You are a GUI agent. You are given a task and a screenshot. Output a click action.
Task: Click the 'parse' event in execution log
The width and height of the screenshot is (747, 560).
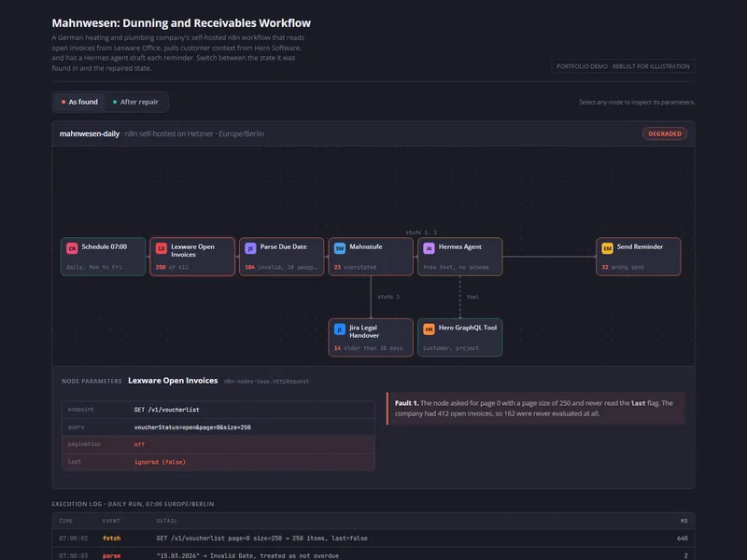coord(111,555)
